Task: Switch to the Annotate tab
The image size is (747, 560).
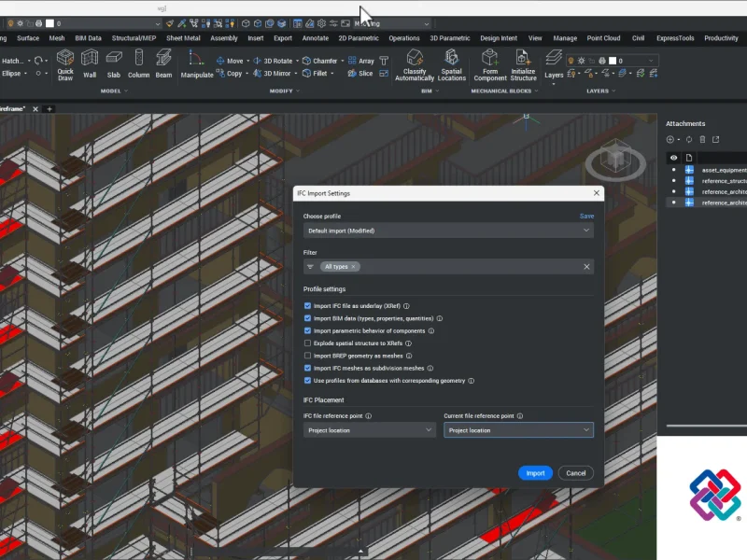Action: click(x=316, y=38)
